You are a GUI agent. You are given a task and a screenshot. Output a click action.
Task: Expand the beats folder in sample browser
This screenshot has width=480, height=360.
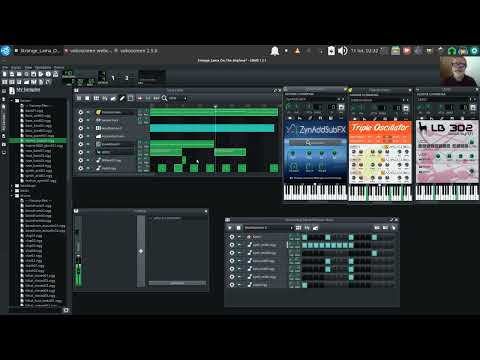[12, 191]
